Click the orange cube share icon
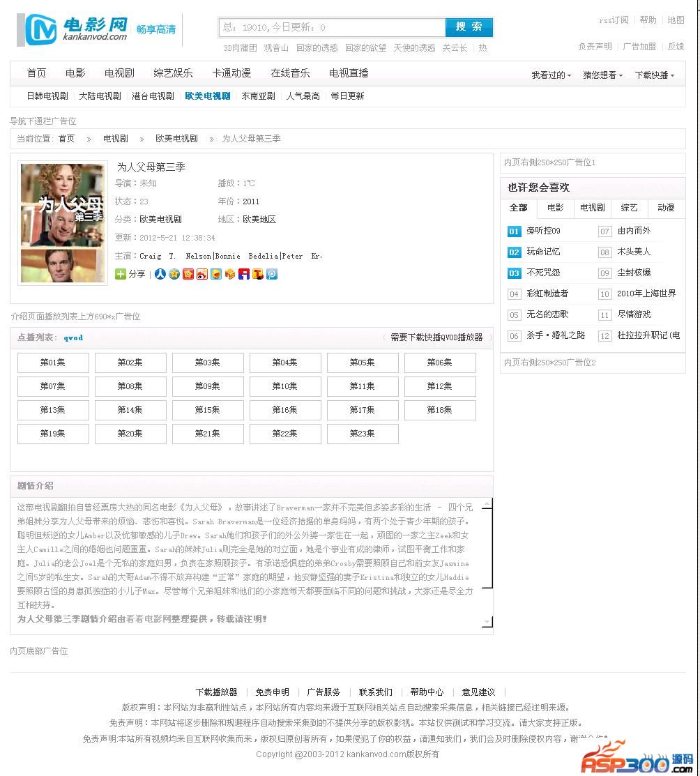The width and height of the screenshot is (700, 776). (229, 274)
